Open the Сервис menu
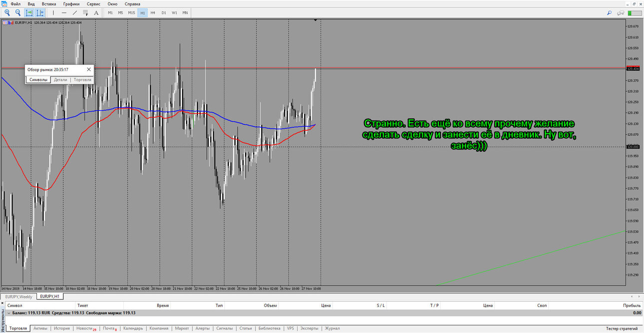Viewport: 644px width, 333px height. 94,4
